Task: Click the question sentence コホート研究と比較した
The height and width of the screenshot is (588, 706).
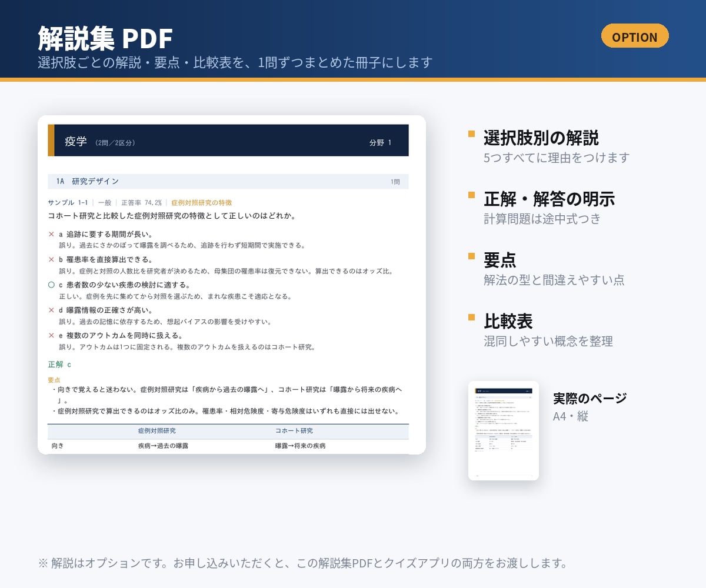Action: 171,215
